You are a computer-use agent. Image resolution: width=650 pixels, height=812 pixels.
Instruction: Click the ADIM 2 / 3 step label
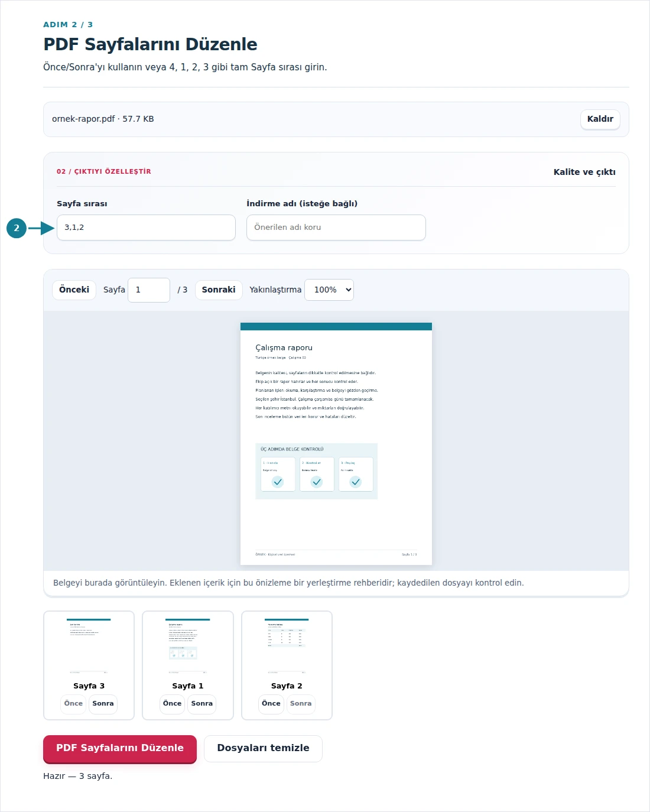[68, 25]
